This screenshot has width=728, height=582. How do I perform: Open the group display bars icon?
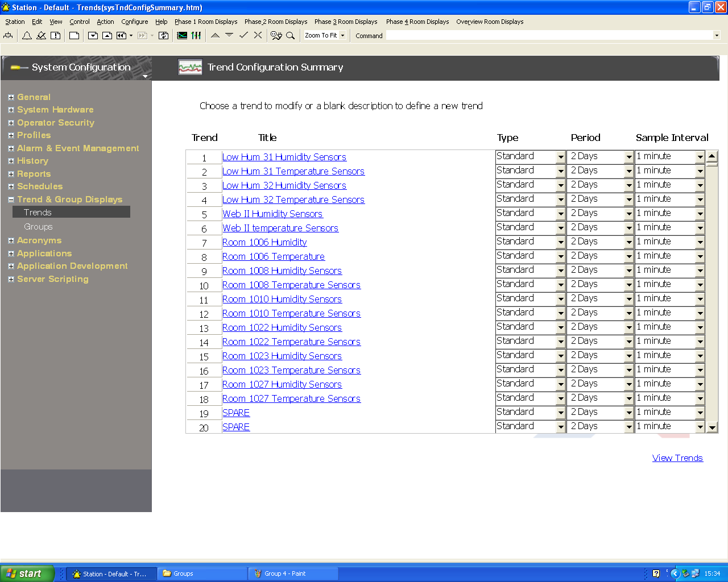[196, 35]
